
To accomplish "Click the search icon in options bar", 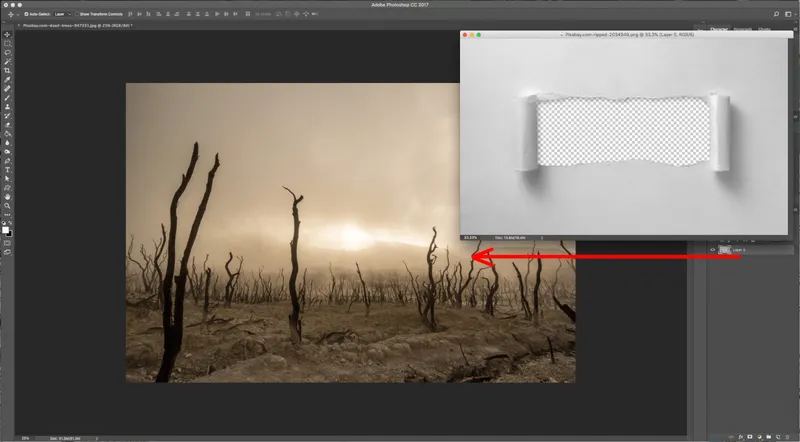I will pos(776,14).
